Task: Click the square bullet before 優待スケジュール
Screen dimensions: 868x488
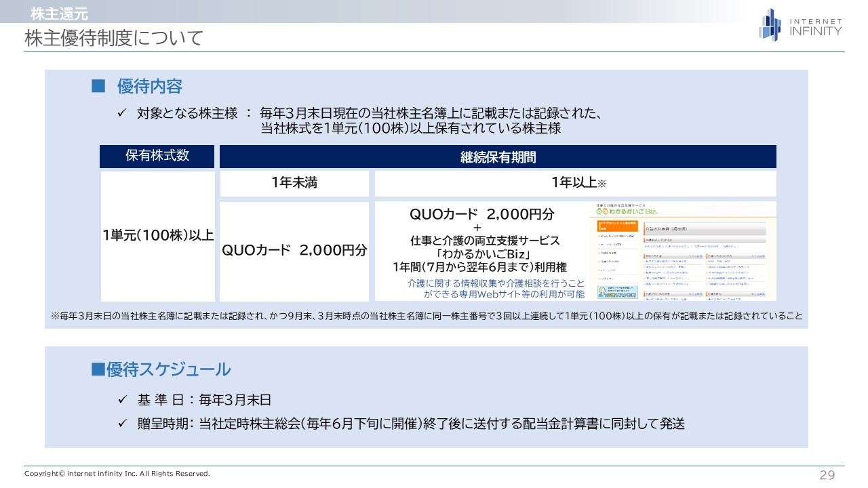Action: tap(98, 369)
